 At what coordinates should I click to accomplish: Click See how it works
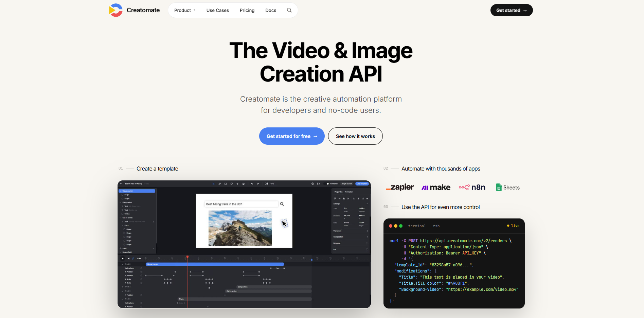pos(355,136)
